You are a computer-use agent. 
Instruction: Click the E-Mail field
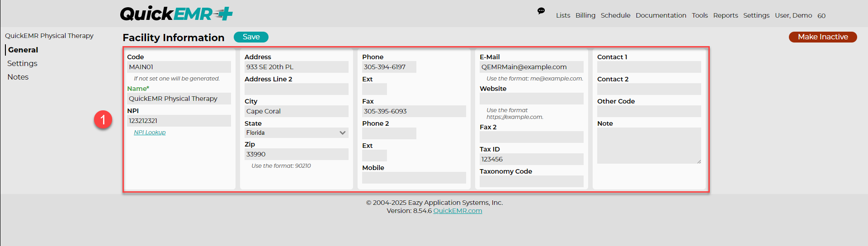pyautogui.click(x=532, y=67)
